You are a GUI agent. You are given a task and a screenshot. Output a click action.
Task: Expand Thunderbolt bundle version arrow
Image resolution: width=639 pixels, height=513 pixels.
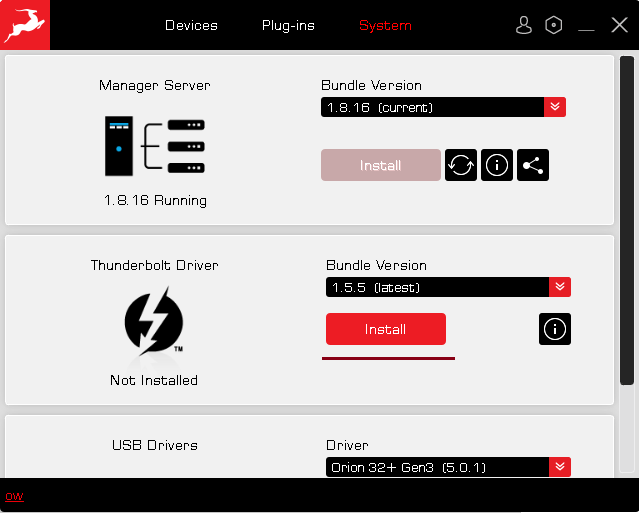[x=560, y=287]
